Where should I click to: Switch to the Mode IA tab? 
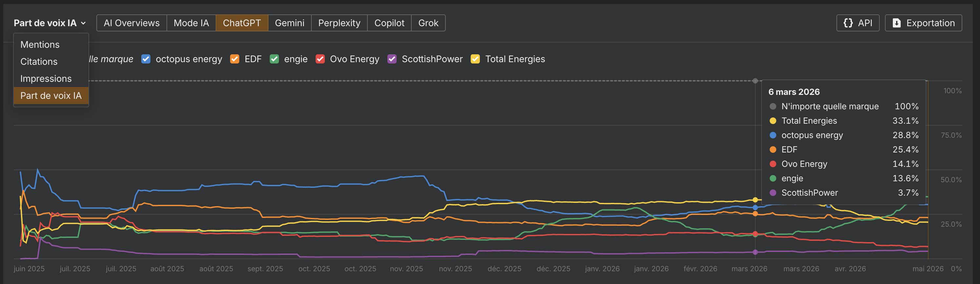point(191,23)
